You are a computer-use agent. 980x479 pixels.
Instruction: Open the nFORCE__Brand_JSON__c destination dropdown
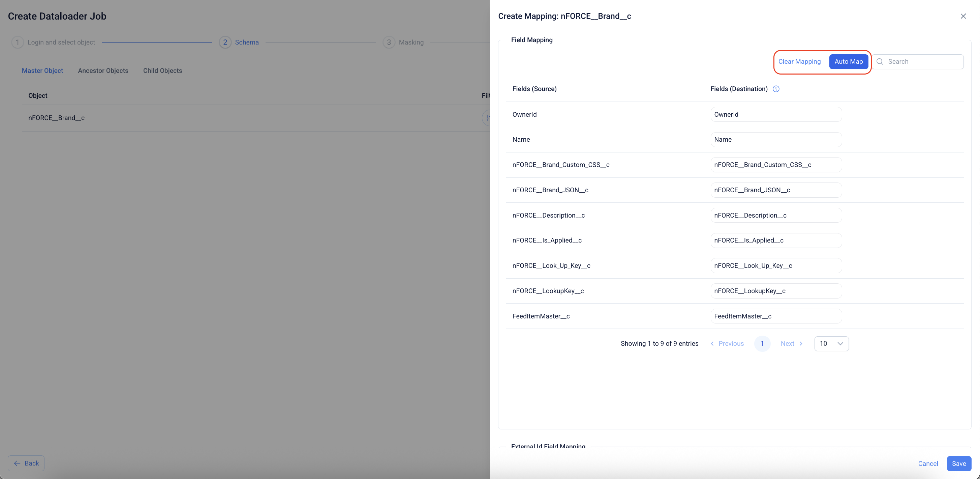(776, 190)
